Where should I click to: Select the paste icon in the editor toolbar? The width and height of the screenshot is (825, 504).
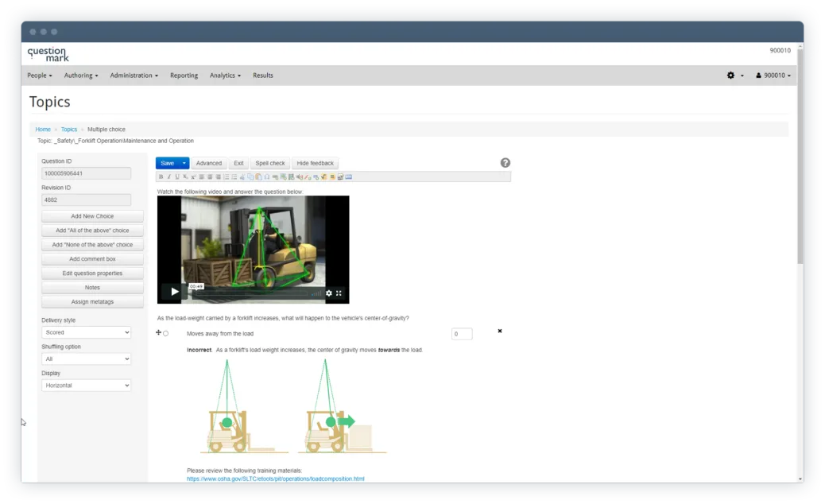[259, 176]
